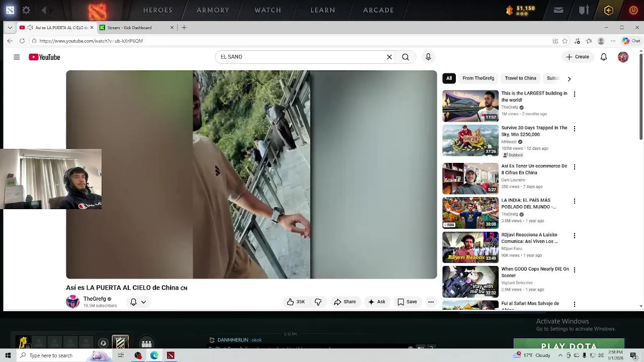
Task: Open the browser tab search dropdown
Action: (10, 28)
